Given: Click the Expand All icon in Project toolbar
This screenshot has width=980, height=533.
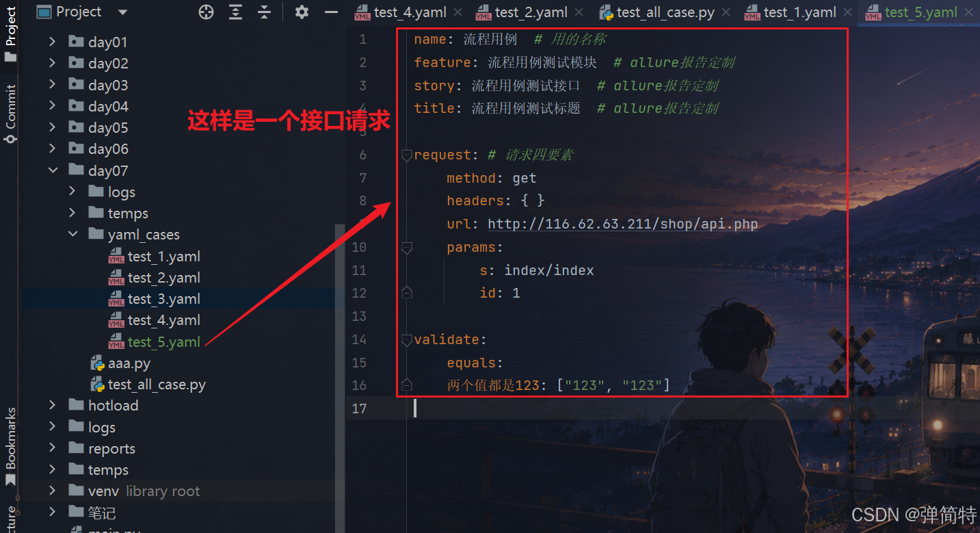Looking at the screenshot, I should pyautogui.click(x=235, y=12).
